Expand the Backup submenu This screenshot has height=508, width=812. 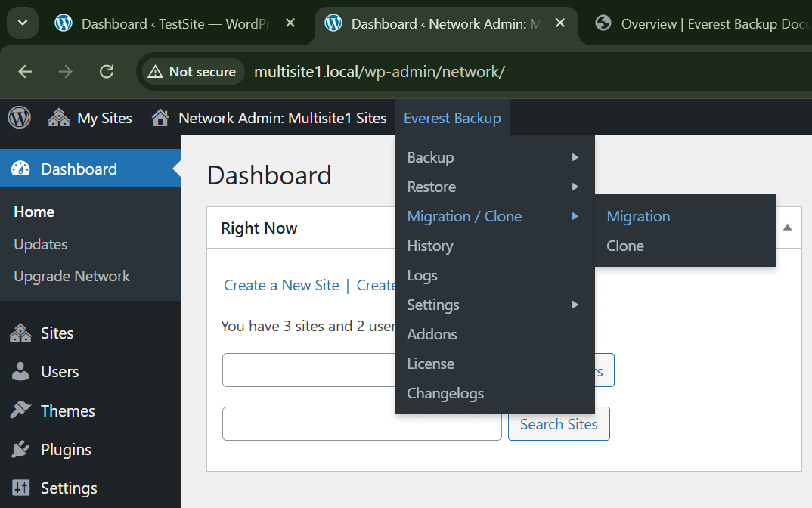(430, 157)
